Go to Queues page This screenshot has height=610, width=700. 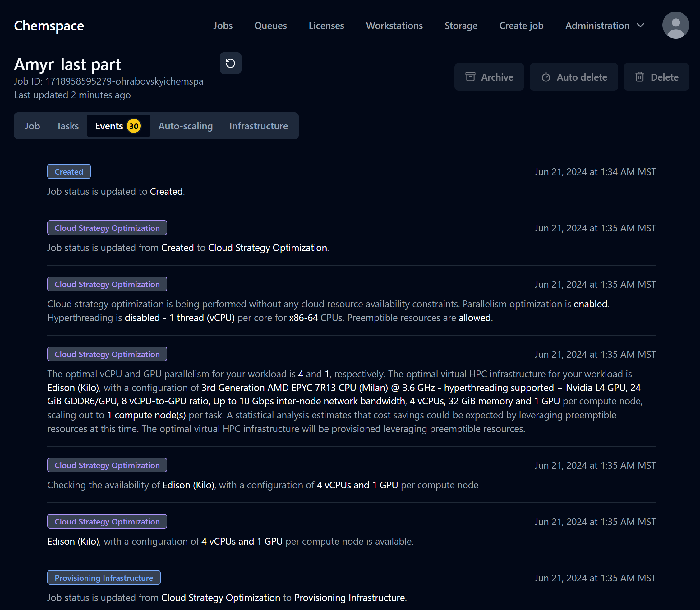click(270, 26)
